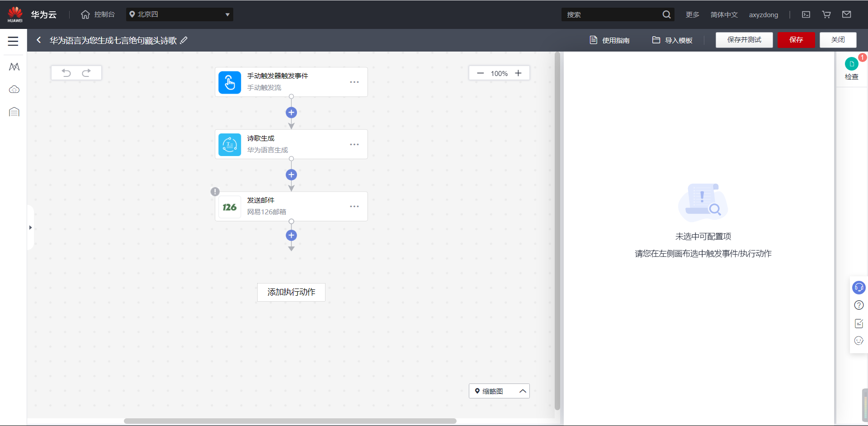Open the CloudShell terminal icon
Screen dimensions: 868x426
806,14
